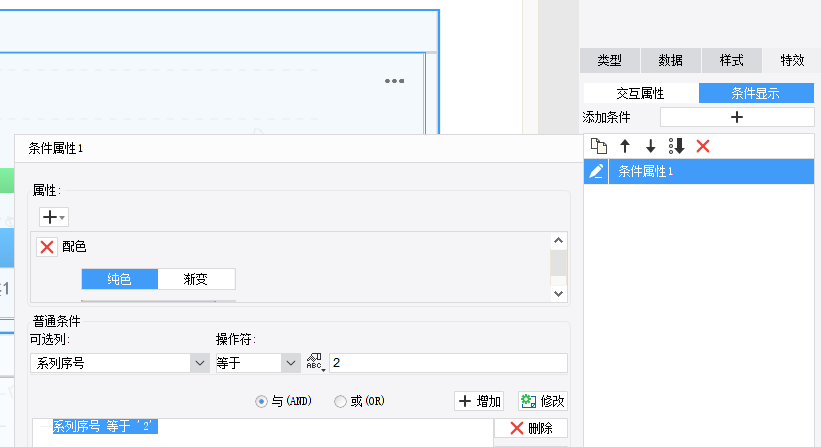Screen dimensions: 821x447
Task: Move condition up with up arrow
Action: (x=625, y=146)
